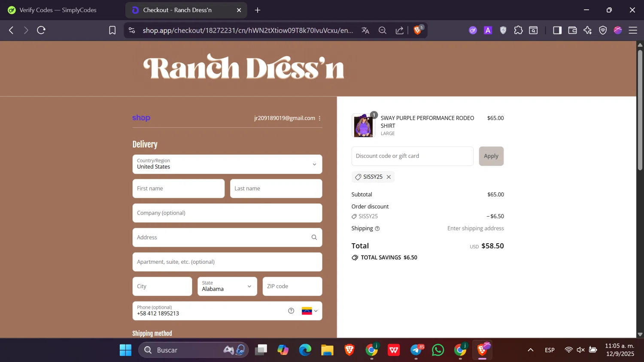This screenshot has width=644, height=362.
Task: Open the extensions puzzle icon
Action: point(518,30)
